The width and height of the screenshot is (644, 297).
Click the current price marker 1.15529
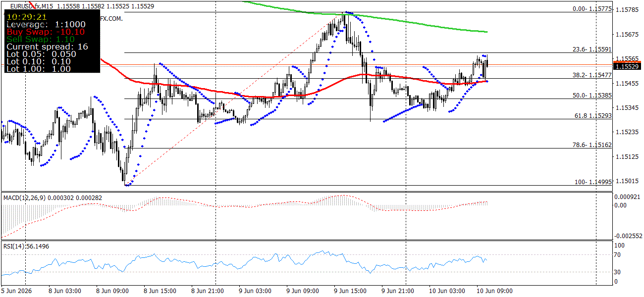[627, 66]
